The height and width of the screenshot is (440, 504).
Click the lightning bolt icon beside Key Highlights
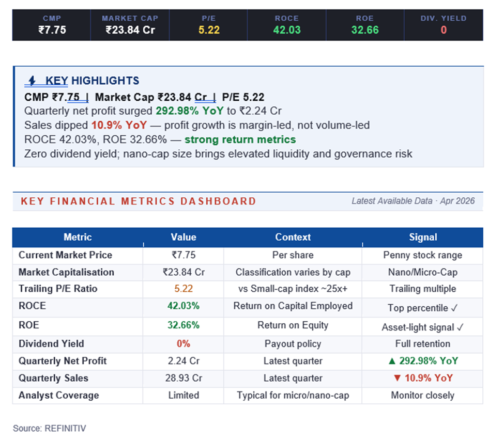point(32,81)
